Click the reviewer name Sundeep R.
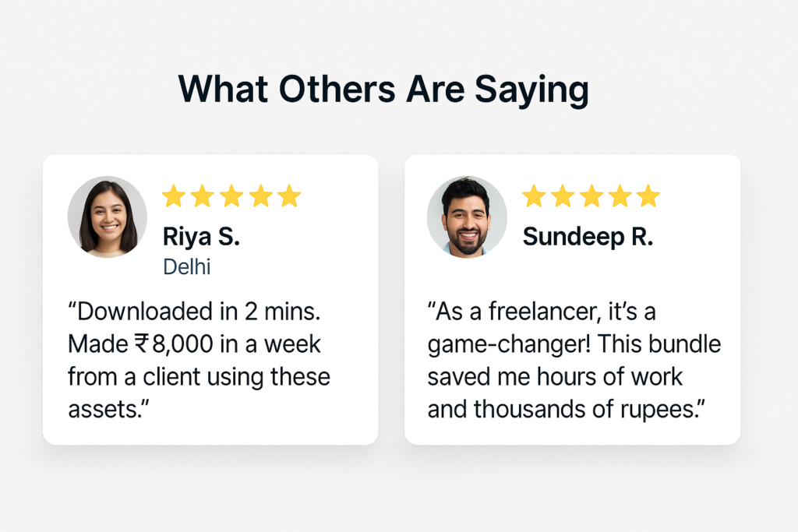798x532 pixels. [588, 236]
